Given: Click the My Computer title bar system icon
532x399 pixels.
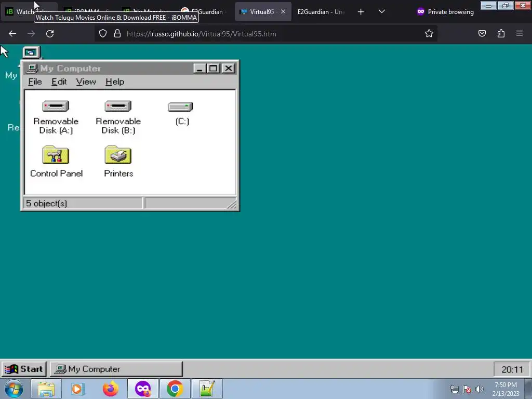Looking at the screenshot, I should 32,69.
